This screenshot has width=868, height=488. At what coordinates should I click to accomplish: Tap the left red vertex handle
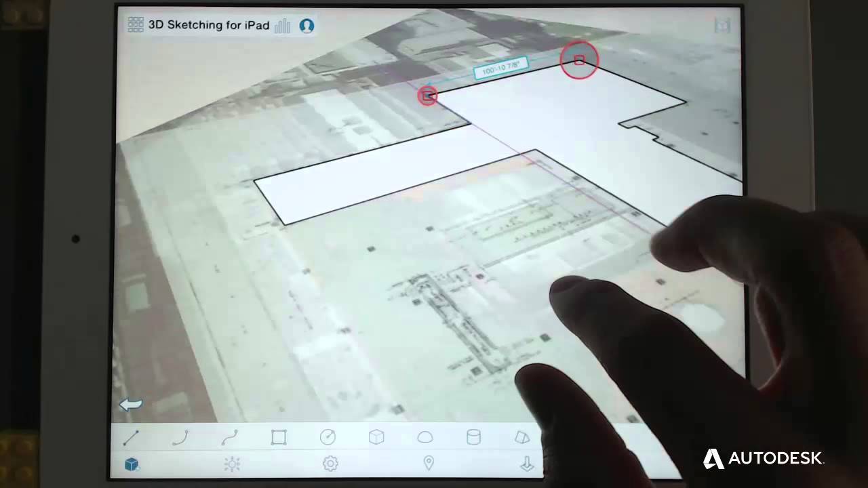[x=427, y=96]
